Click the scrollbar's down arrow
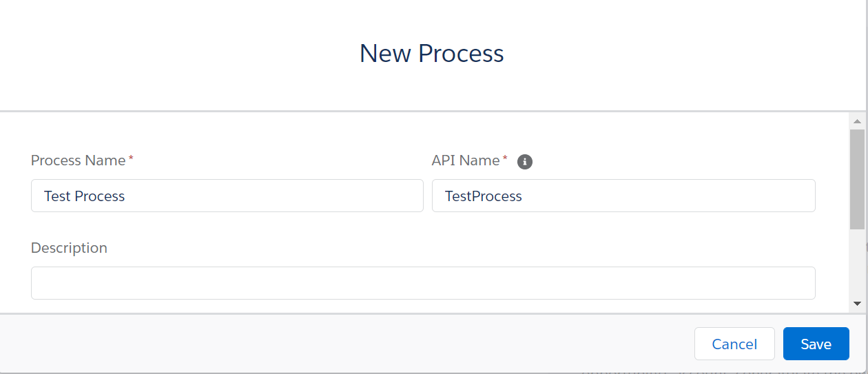Viewport: 868px width, 374px height. click(857, 303)
